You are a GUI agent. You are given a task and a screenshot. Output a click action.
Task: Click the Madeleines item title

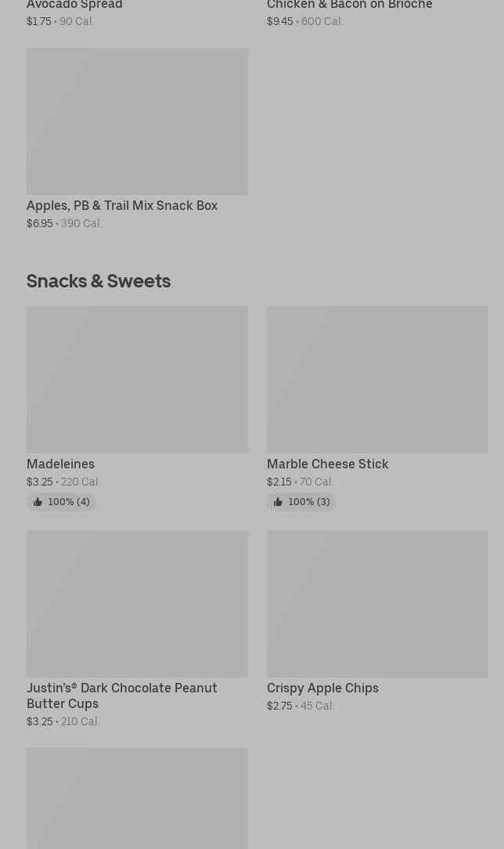[60, 464]
